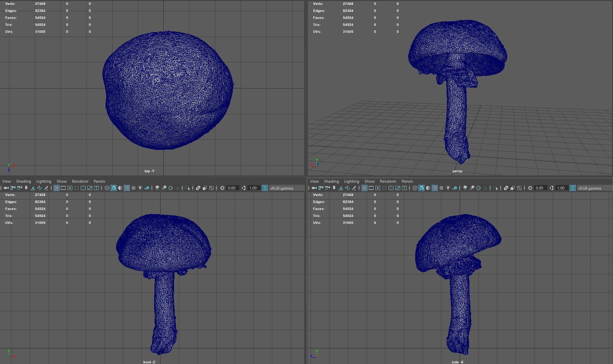613x364 pixels.
Task: Open Shading menu in front view panel
Action: click(x=23, y=181)
